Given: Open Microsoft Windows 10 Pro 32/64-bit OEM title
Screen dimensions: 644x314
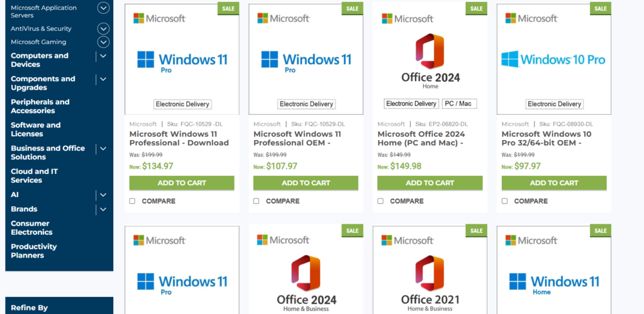Looking at the screenshot, I should (547, 139).
